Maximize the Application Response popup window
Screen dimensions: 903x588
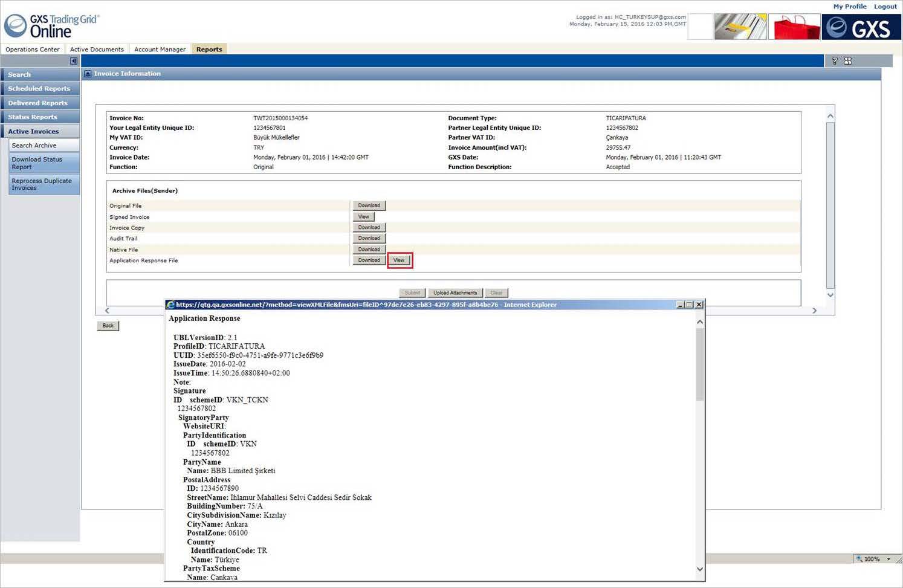[x=689, y=305]
